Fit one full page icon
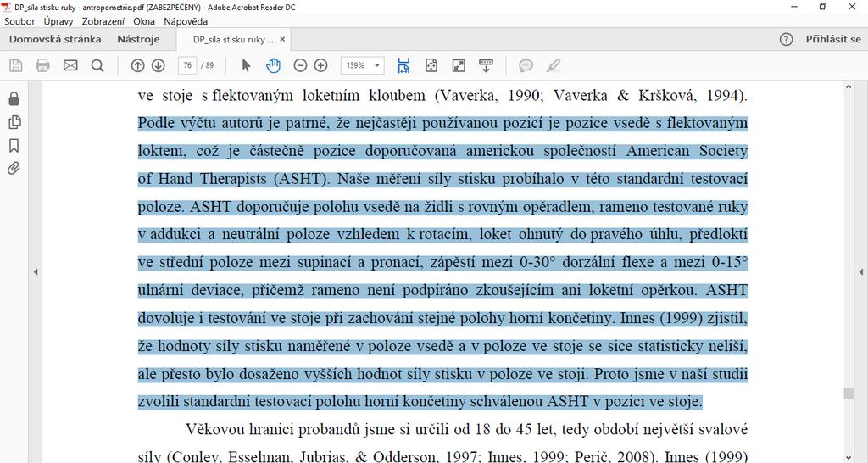The width and height of the screenshot is (868, 463). click(x=431, y=65)
